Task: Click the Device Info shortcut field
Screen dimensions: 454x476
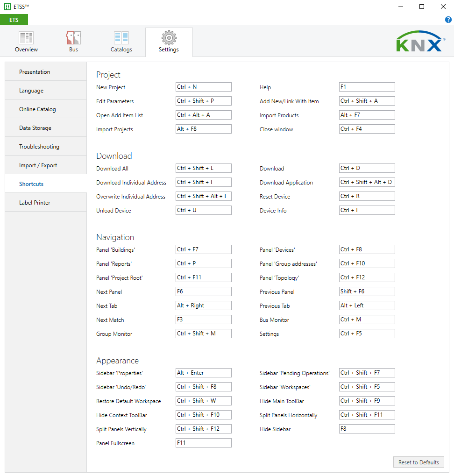Action: point(367,210)
